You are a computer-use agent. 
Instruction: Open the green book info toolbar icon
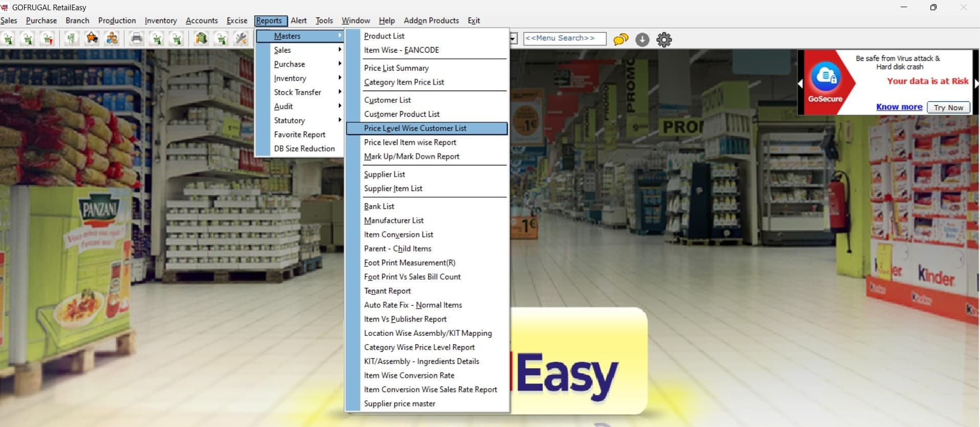click(201, 39)
